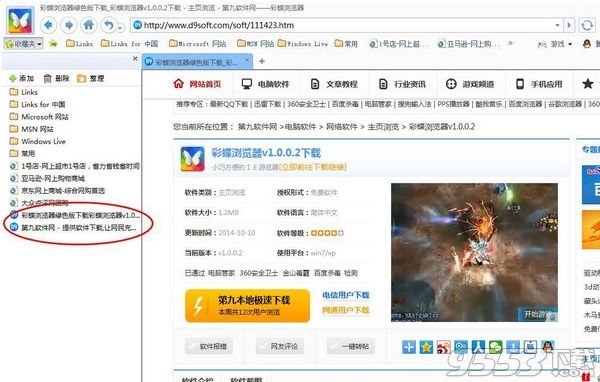This screenshot has width=600, height=382.
Task: Share via yellow star Qzone icon
Action: point(426,347)
